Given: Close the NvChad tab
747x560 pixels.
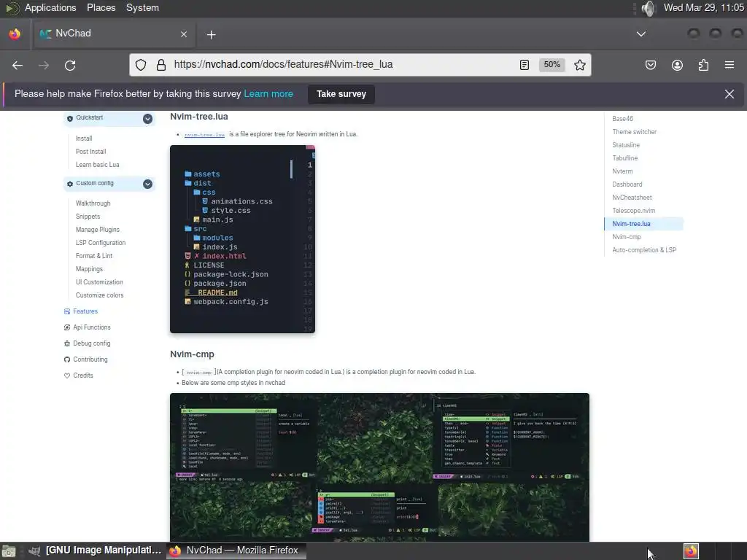Looking at the screenshot, I should (184, 34).
